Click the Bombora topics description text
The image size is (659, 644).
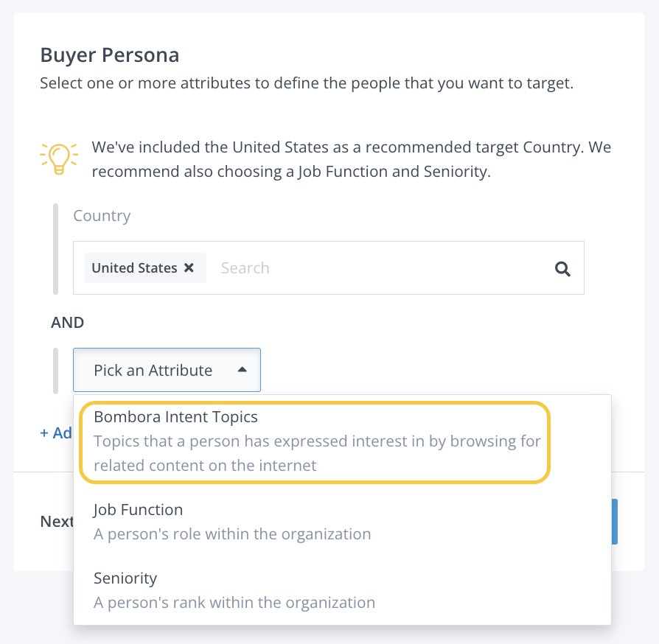(317, 453)
